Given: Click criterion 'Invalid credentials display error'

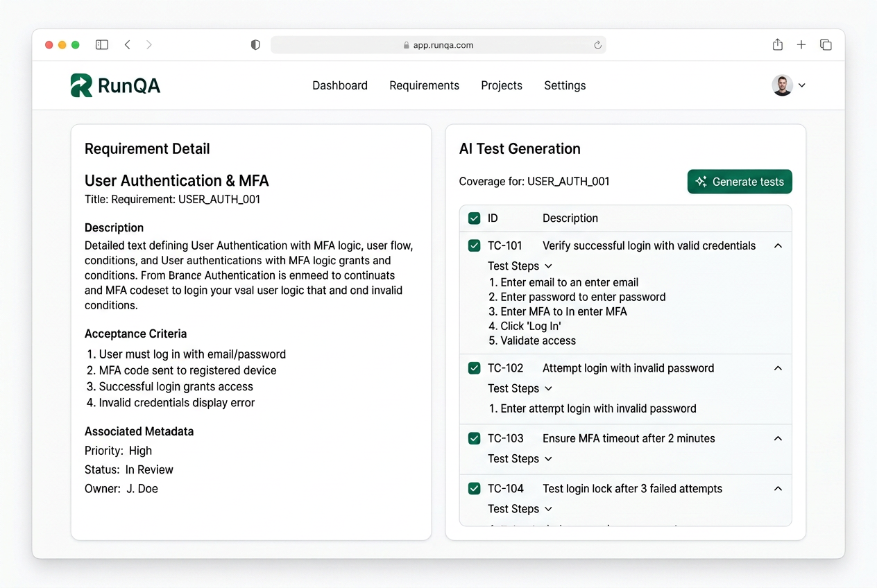Looking at the screenshot, I should coord(171,403).
